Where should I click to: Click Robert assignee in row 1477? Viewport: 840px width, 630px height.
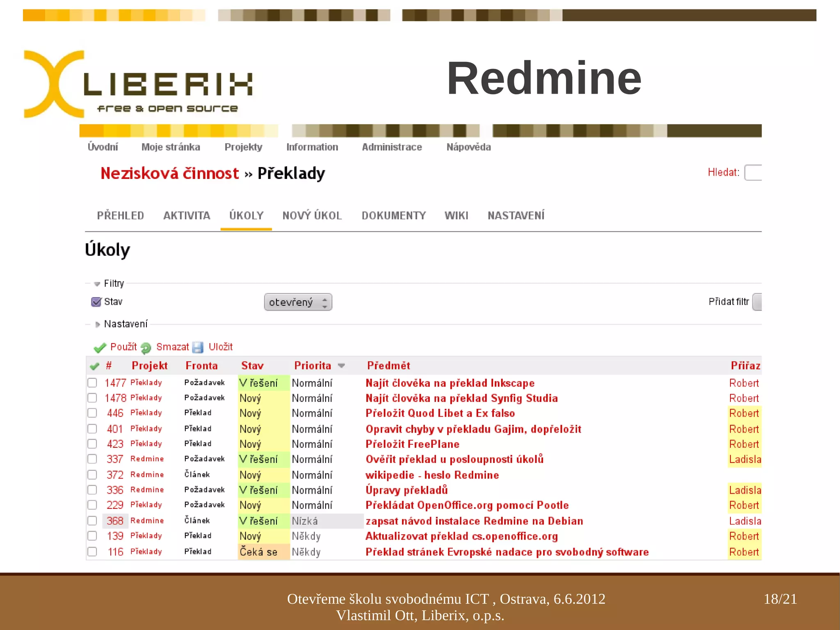[744, 383]
